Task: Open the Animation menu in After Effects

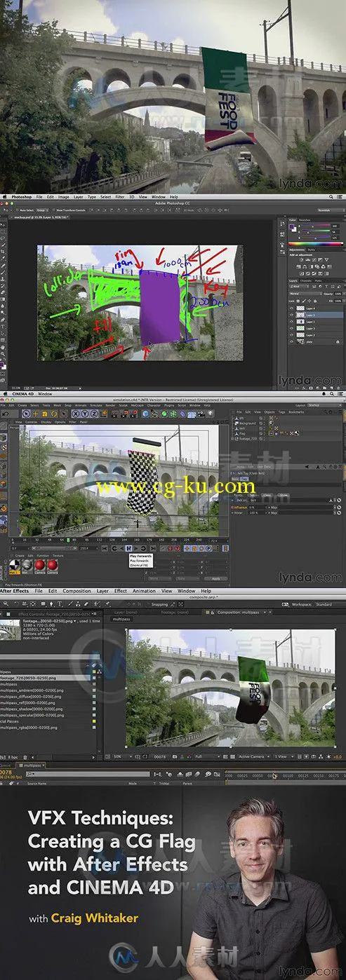Action: coord(144,590)
